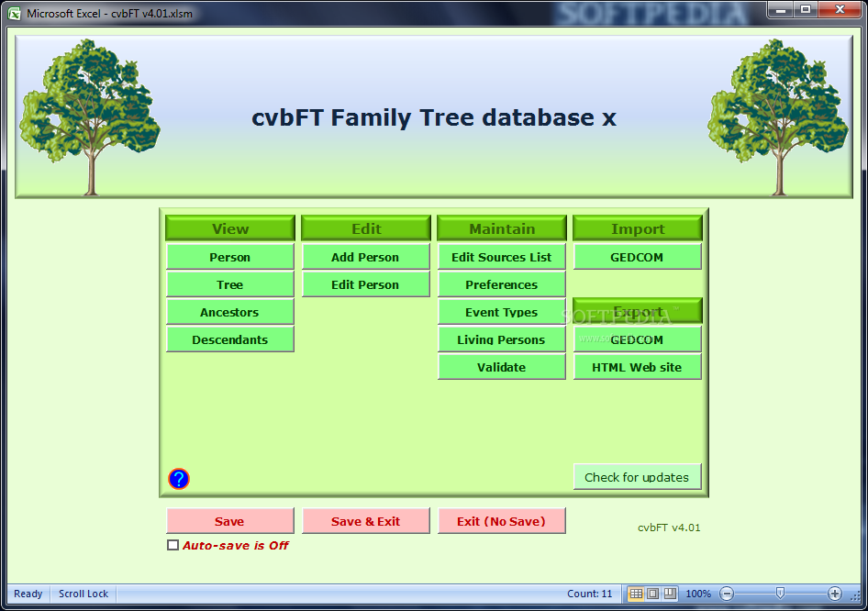Image resolution: width=868 pixels, height=611 pixels.
Task: Click 'Ready' status bar text
Action: click(x=28, y=594)
